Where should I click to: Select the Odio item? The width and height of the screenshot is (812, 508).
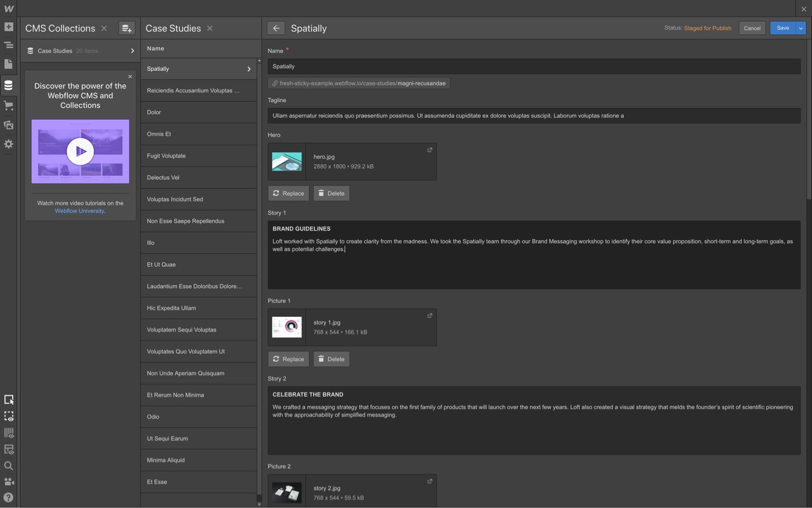199,417
